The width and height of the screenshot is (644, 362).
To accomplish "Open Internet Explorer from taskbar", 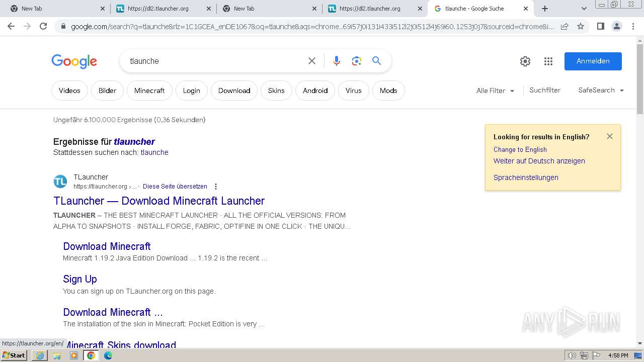I will coord(40,355).
